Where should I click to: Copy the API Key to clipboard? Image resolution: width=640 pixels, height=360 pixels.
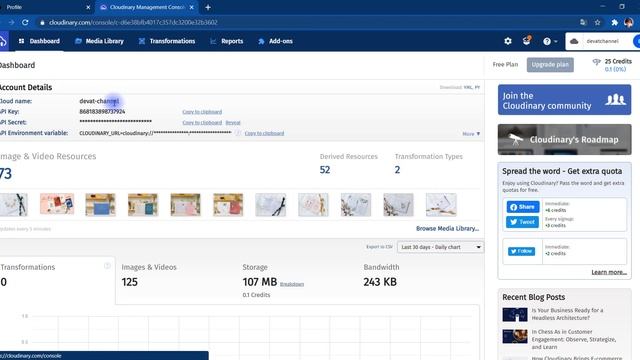(x=202, y=112)
